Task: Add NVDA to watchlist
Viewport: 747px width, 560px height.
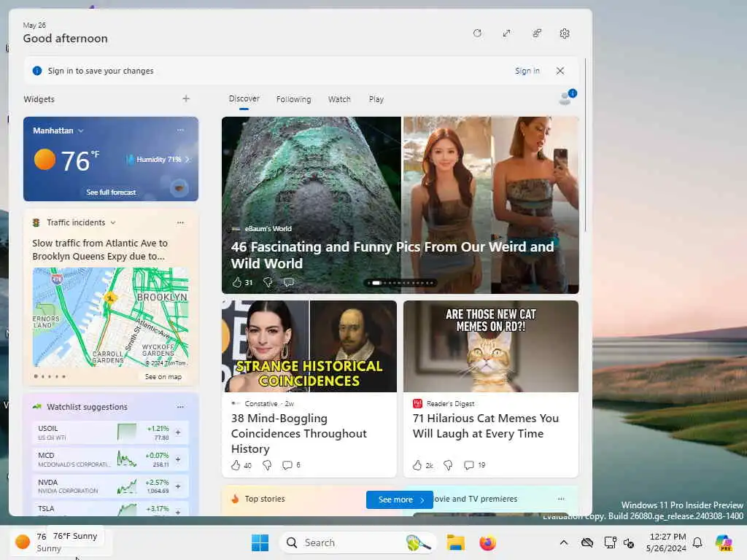Action: (178, 486)
